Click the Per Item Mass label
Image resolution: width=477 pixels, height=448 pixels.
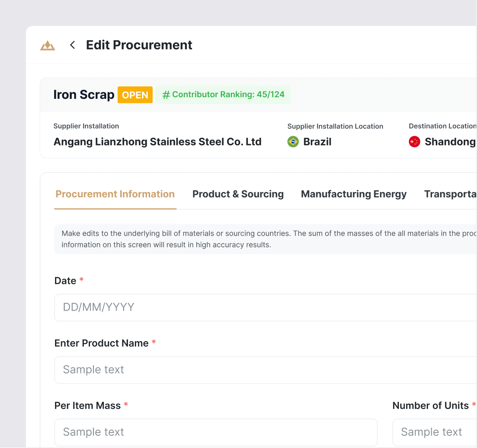87,405
